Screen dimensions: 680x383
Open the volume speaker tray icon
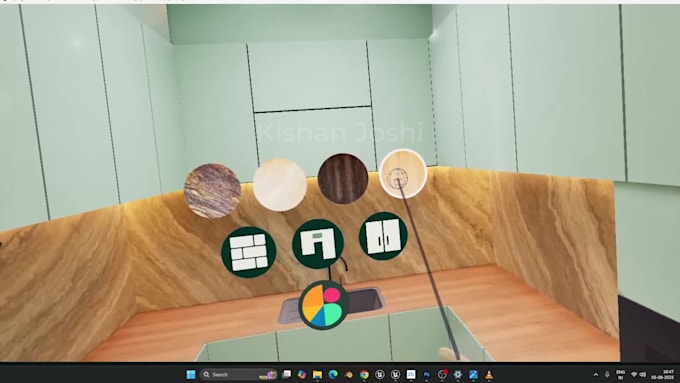643,374
